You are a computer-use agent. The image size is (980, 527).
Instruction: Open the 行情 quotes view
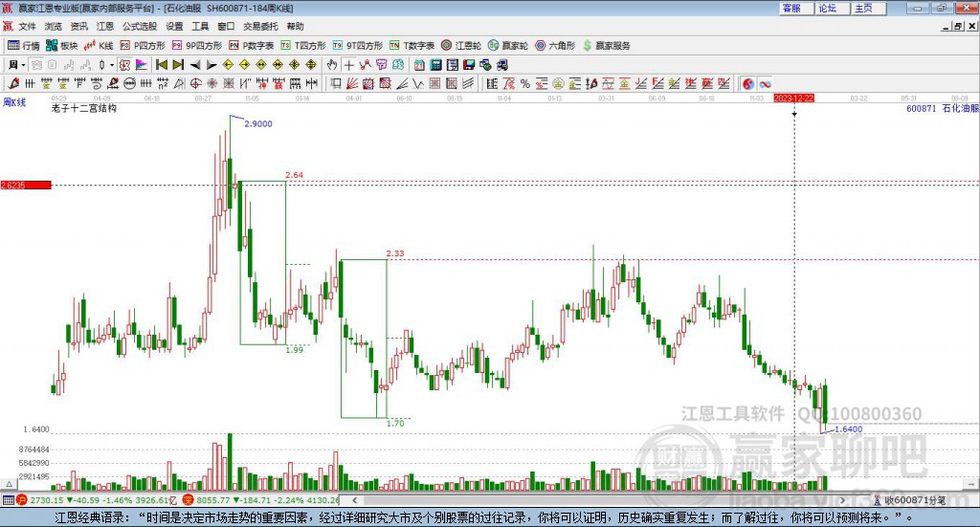[x=23, y=46]
